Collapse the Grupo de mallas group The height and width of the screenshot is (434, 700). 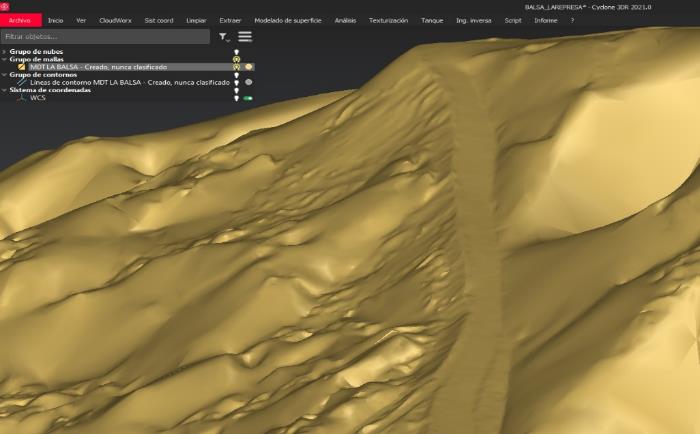click(x=5, y=59)
